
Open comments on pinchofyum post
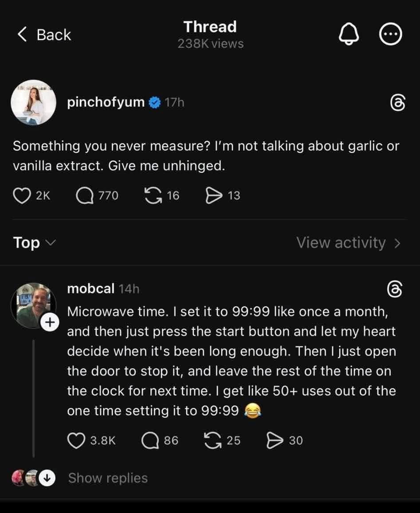(x=84, y=195)
